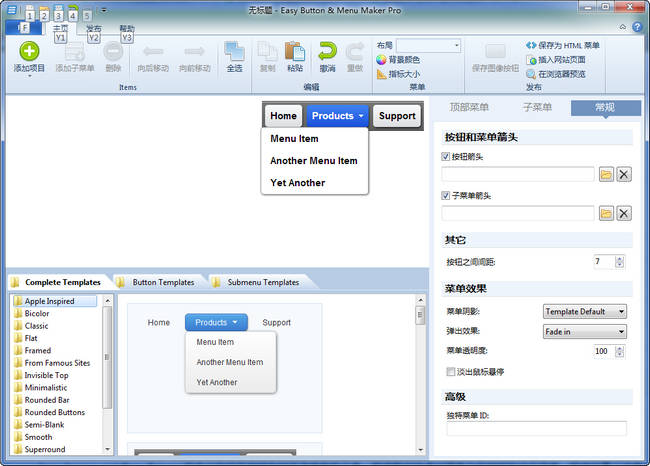Screen dimensions: 650x466
Task: Select the Rounded Bar template folder
Action: 48,398
